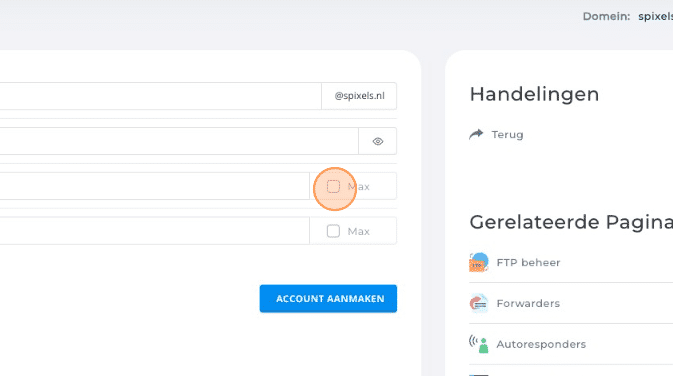Tick the second Max checkbox above Account Aanmaken
Screen dimensions: 673x376
coord(333,231)
